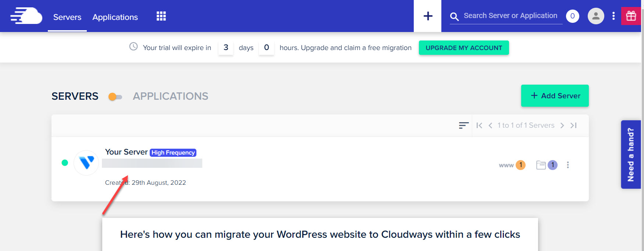This screenshot has width=644, height=251.
Task: Go to next page of servers
Action: pyautogui.click(x=562, y=125)
